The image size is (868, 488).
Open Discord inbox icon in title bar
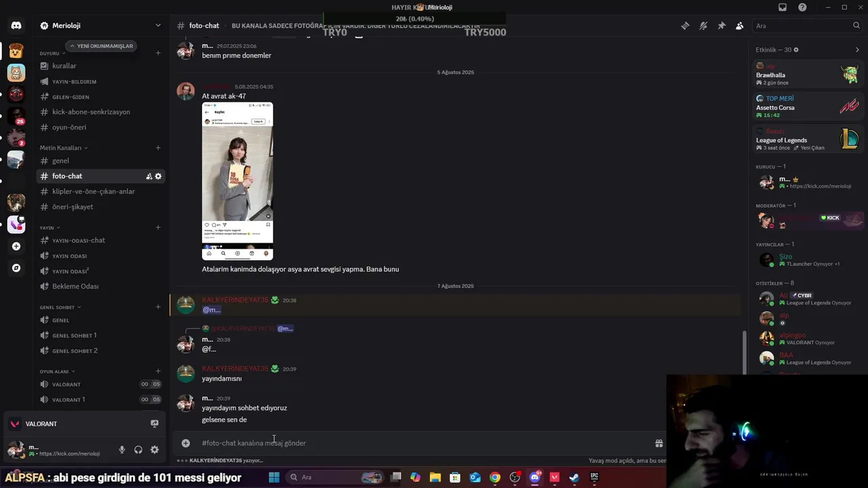[783, 7]
